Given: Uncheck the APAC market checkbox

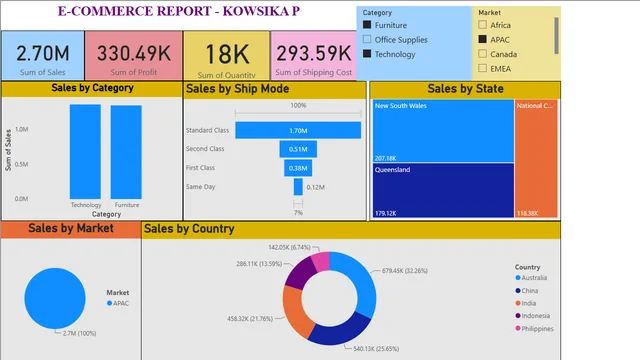Looking at the screenshot, I should (482, 39).
